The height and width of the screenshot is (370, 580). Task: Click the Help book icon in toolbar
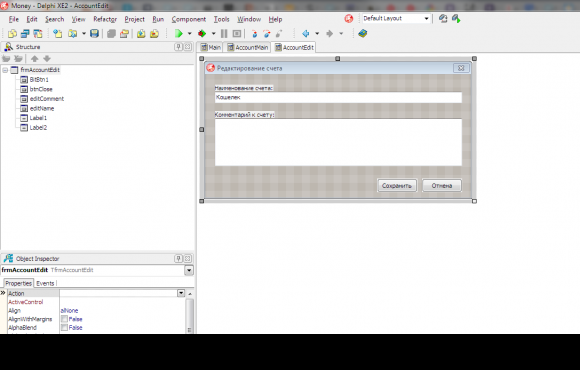click(362, 34)
